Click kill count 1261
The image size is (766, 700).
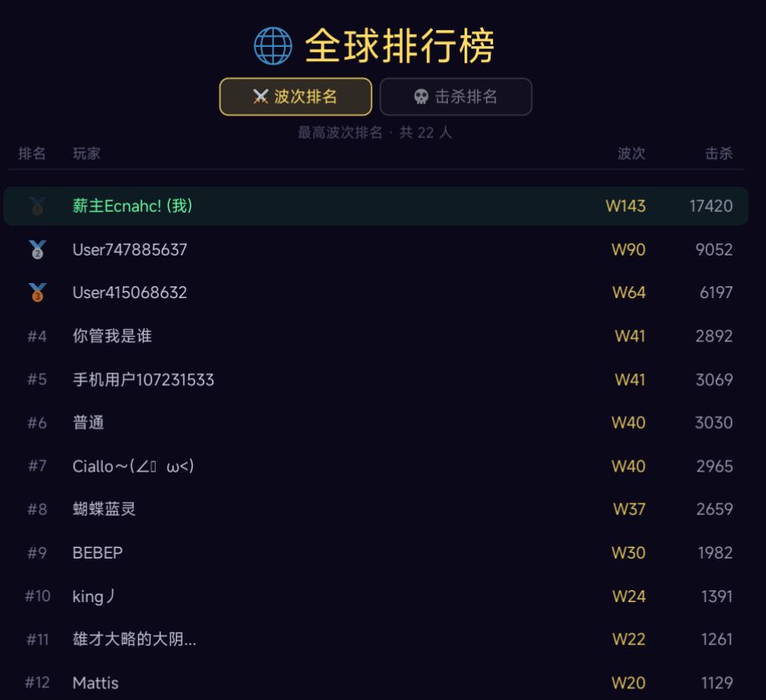pyautogui.click(x=717, y=639)
